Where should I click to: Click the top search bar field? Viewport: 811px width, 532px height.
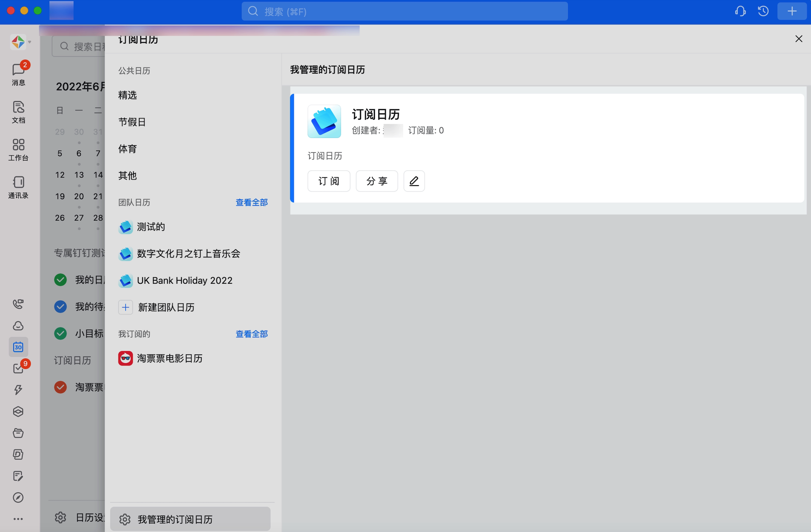click(404, 11)
